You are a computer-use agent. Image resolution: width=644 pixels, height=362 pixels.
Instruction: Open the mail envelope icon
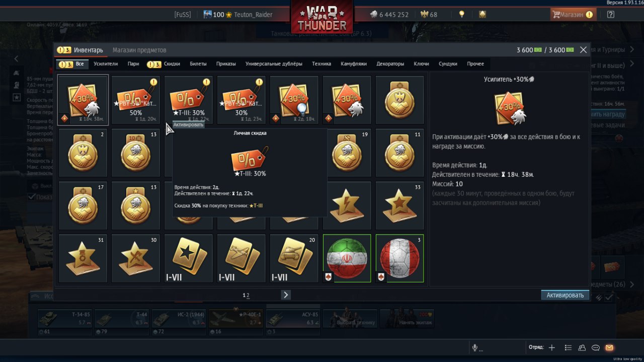(609, 347)
